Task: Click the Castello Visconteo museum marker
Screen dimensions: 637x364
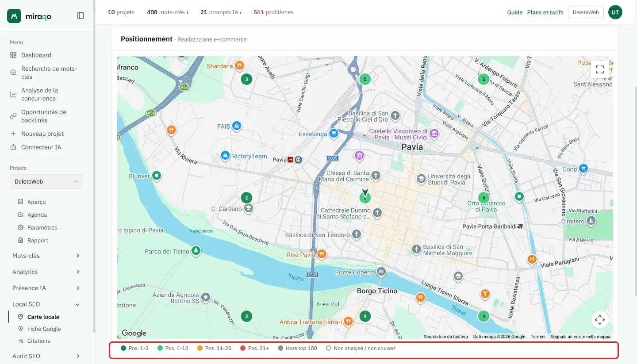Action: [x=434, y=134]
